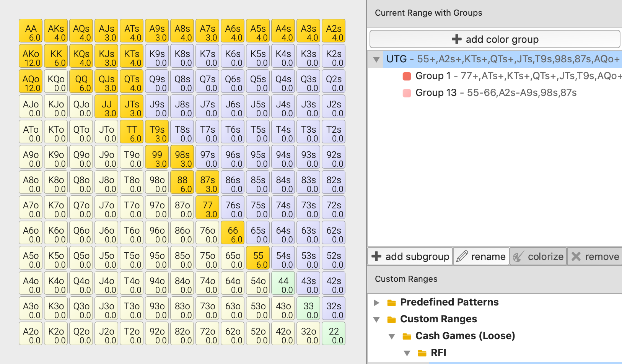Viewport: 622px width, 364px height.
Task: Expand the Predefined Patterns folder
Action: pos(376,302)
